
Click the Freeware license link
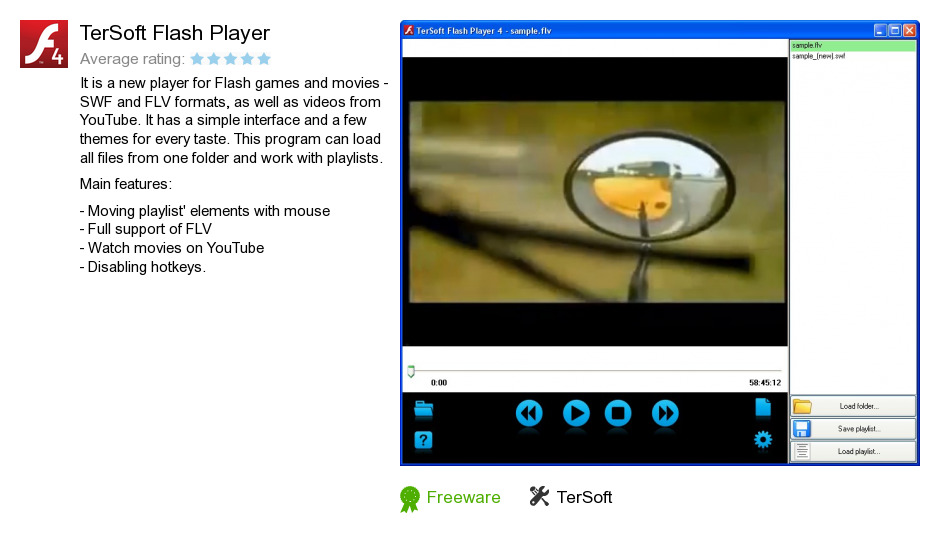pos(463,497)
